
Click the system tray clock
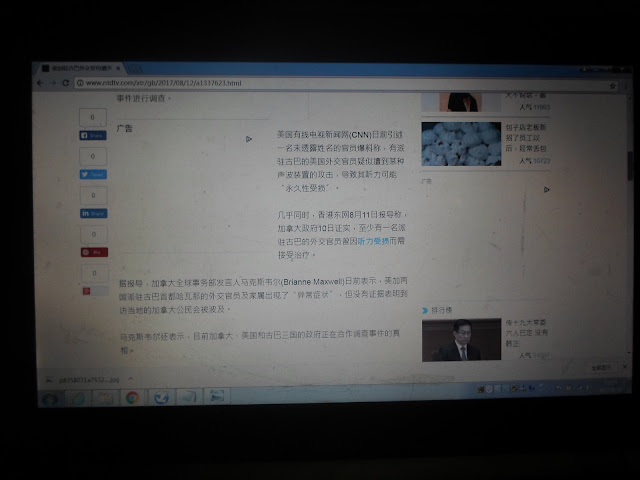point(611,385)
